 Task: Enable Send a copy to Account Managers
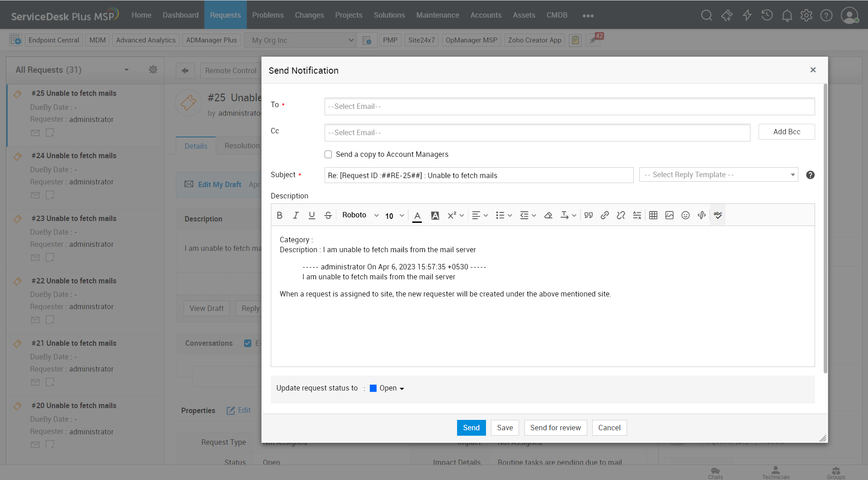[328, 155]
